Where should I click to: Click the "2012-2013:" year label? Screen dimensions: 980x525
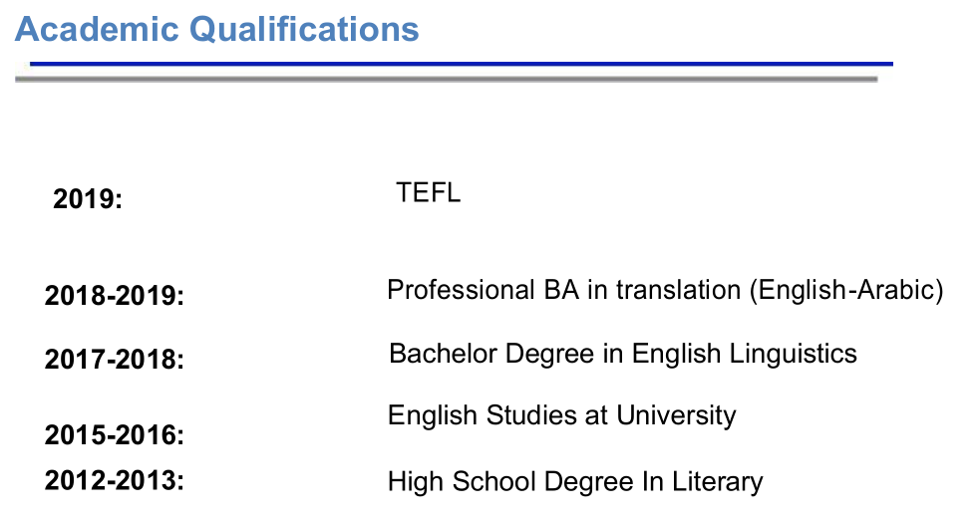[115, 479]
